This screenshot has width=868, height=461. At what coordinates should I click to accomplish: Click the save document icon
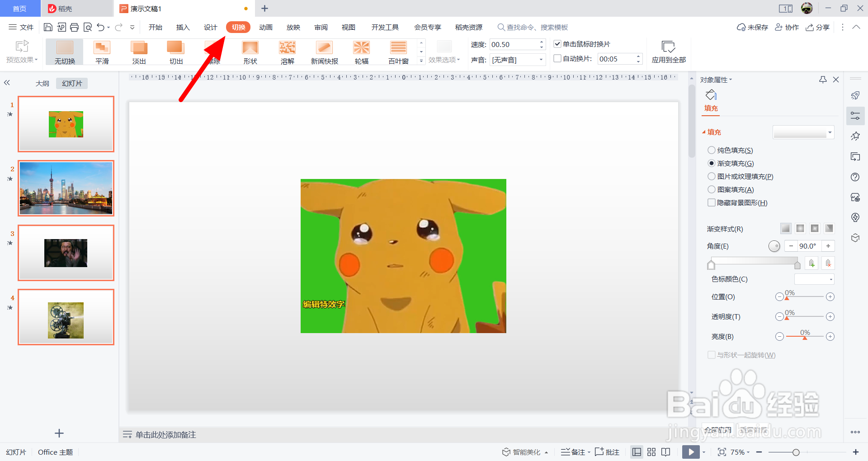click(48, 27)
